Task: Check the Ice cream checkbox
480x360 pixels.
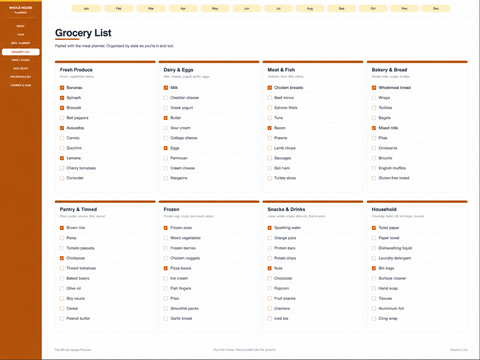Action: (x=166, y=278)
